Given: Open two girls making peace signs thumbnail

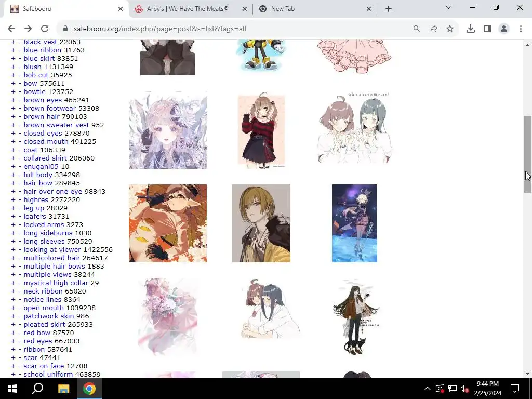Looking at the screenshot, I should [354, 128].
